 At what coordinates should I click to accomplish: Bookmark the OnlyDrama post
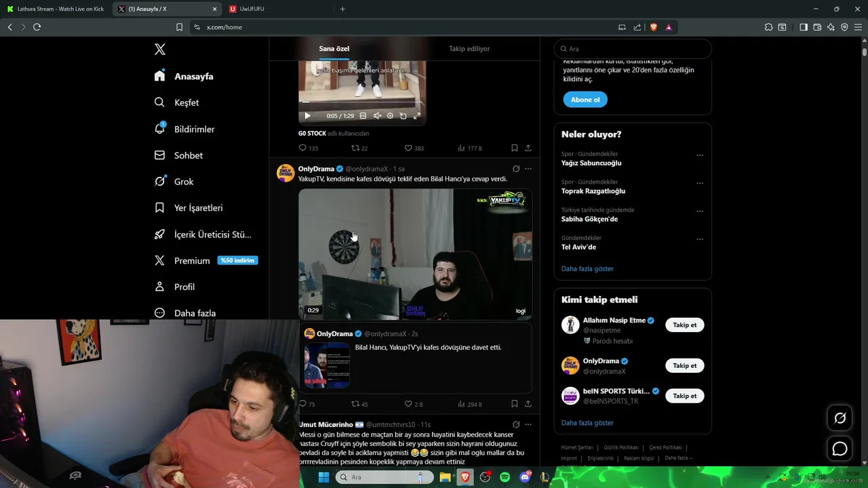pos(515,404)
